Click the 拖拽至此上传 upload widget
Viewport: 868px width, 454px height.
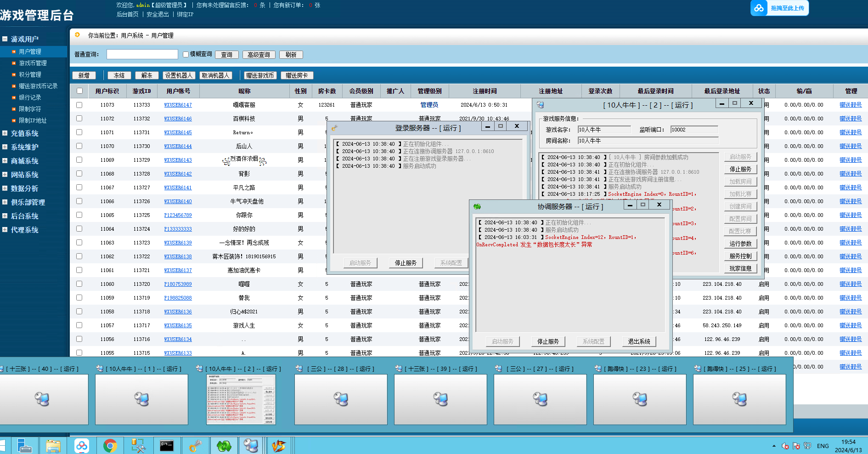(x=780, y=8)
